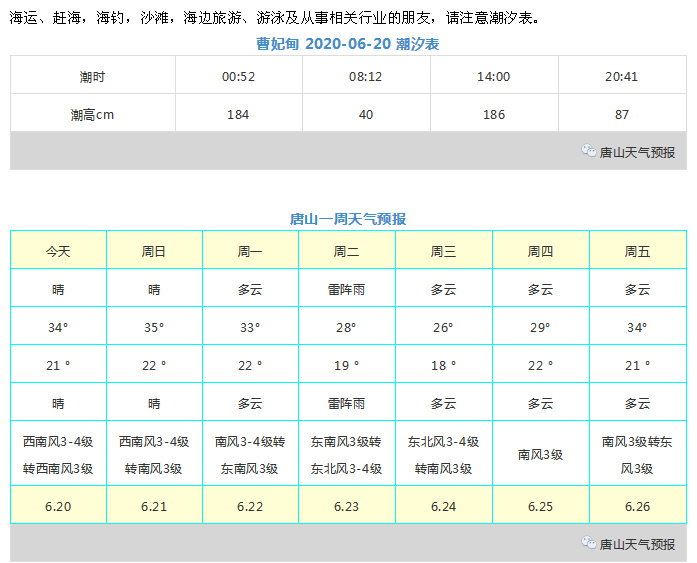
Task: Click the 东北风3-4级转南风3级 wind cell
Action: tap(443, 455)
